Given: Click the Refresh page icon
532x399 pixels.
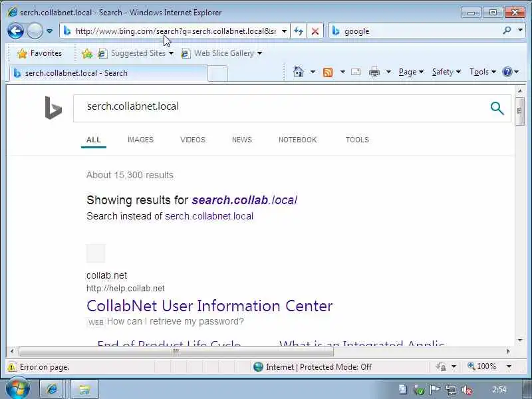Looking at the screenshot, I should (x=299, y=31).
